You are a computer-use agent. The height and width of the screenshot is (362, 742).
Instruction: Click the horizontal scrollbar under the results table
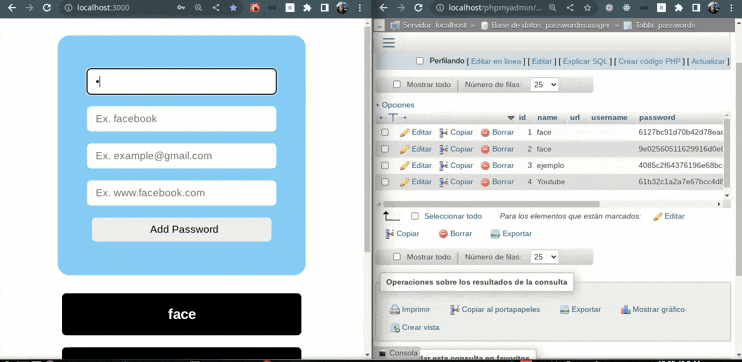[491, 204]
